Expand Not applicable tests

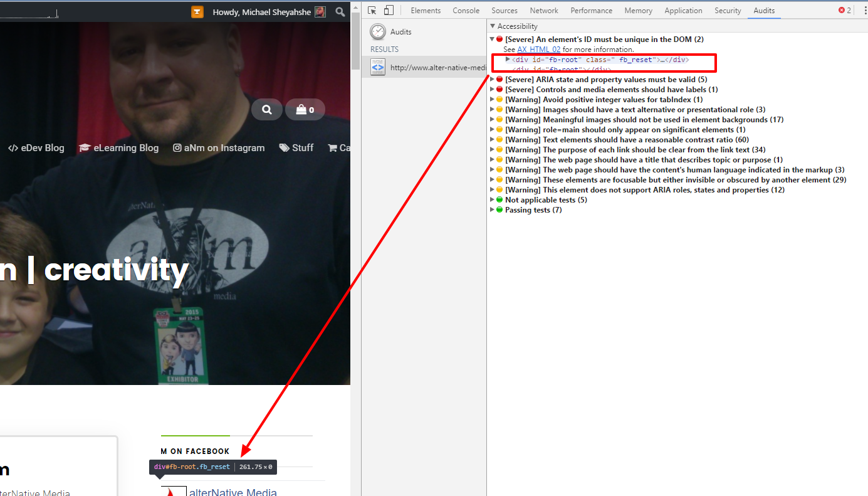pos(493,200)
